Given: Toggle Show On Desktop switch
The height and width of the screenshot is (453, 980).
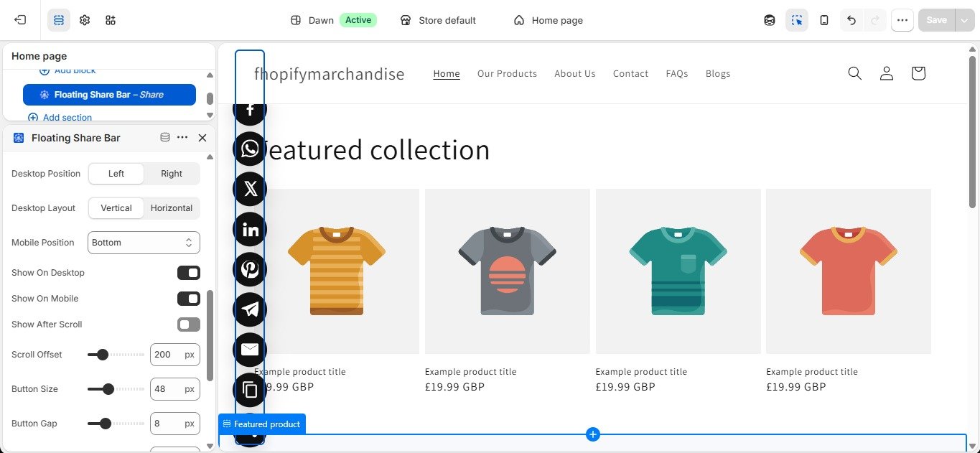Looking at the screenshot, I should [189, 273].
